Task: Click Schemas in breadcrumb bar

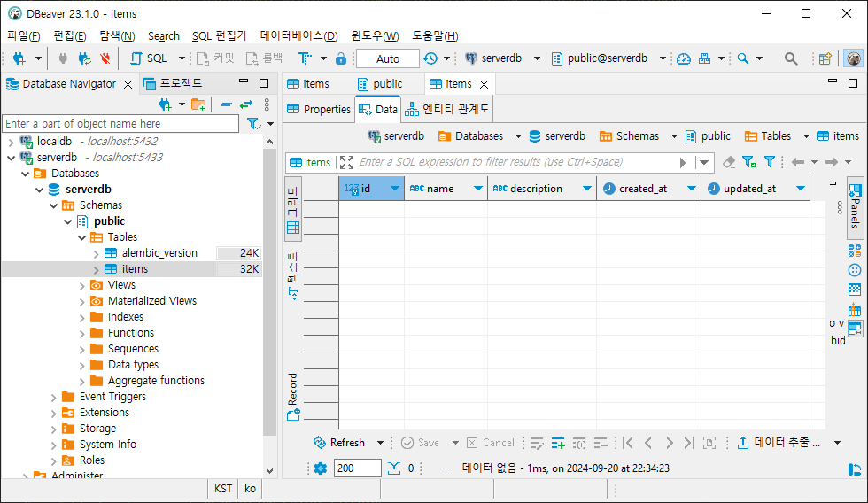Action: (630, 136)
